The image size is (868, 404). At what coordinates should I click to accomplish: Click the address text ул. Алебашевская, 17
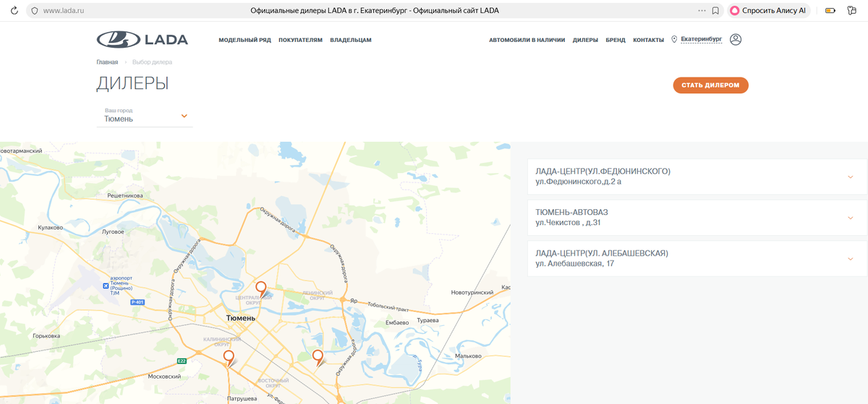575,264
